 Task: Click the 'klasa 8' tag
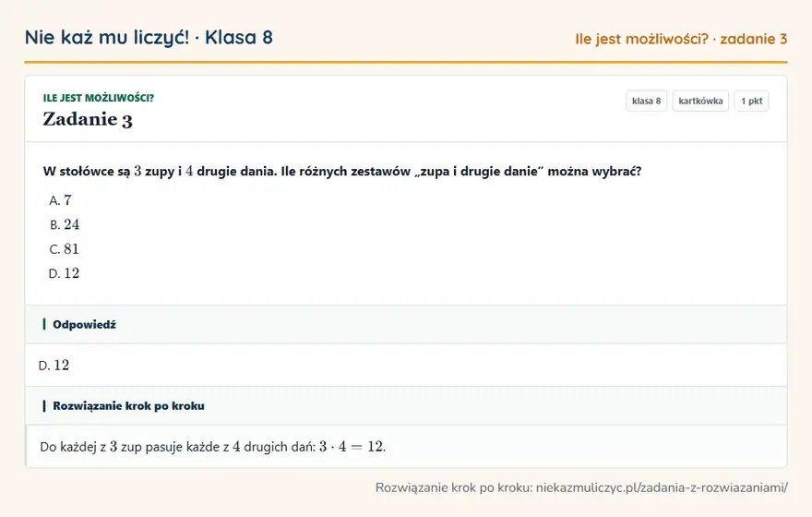(646, 101)
